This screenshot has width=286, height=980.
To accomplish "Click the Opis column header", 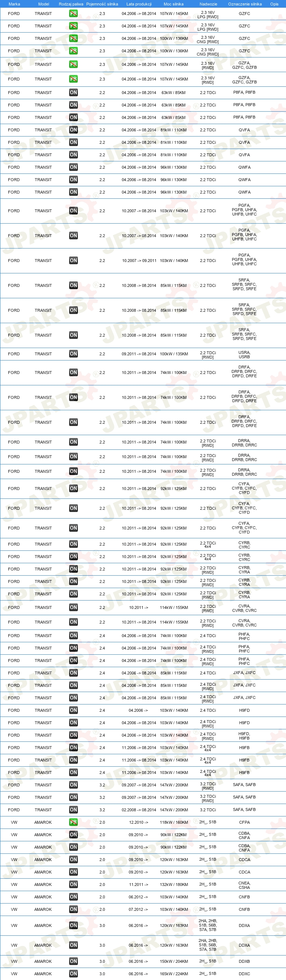I will click(274, 4).
